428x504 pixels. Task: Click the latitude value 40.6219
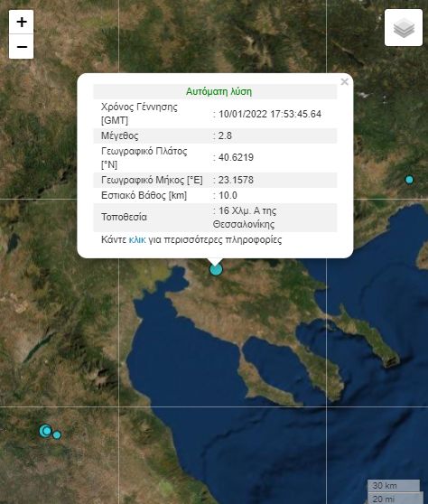(x=236, y=157)
